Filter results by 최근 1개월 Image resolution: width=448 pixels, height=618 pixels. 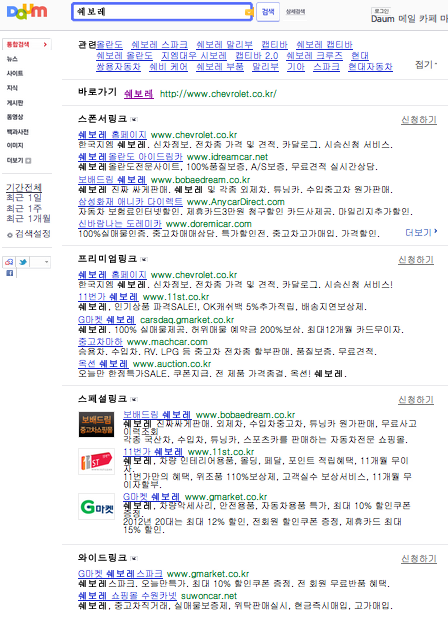28,218
